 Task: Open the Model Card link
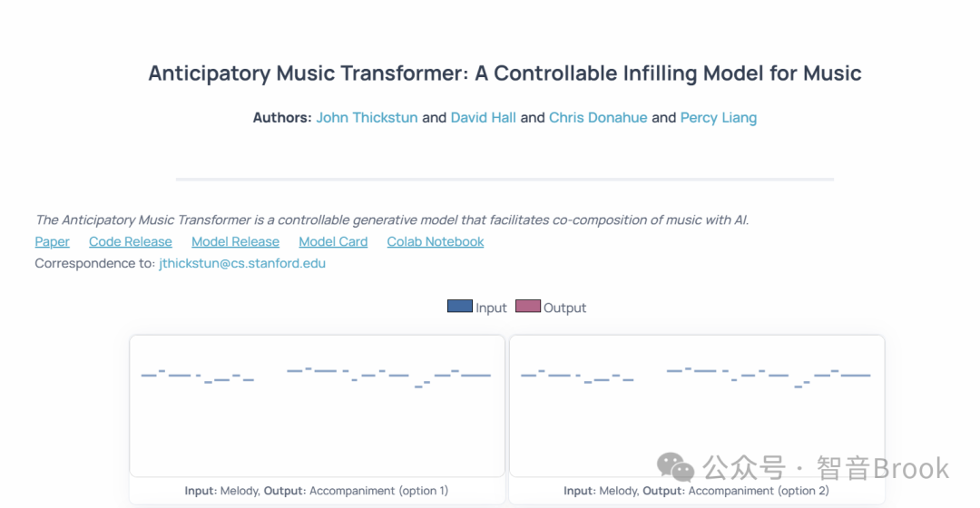coord(333,241)
